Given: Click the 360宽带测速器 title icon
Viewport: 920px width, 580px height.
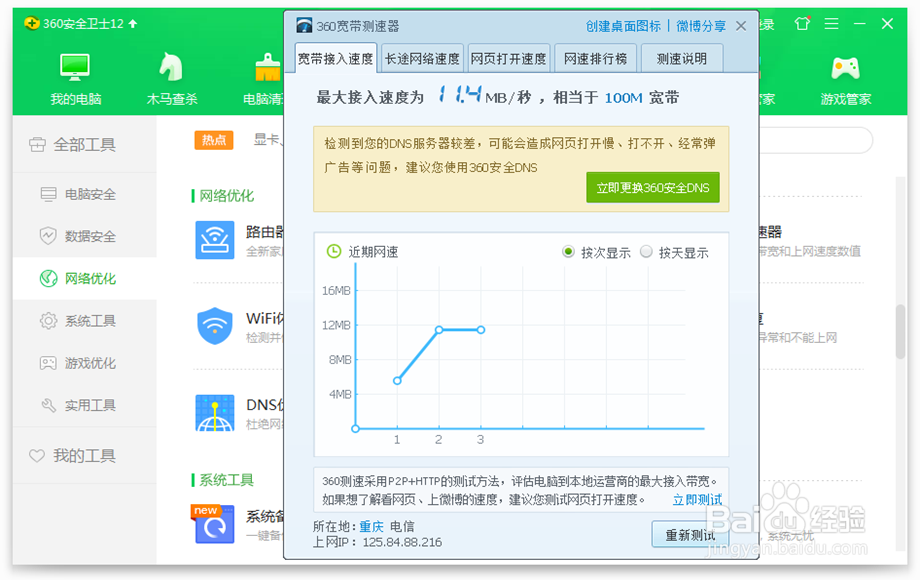Looking at the screenshot, I should pyautogui.click(x=304, y=26).
